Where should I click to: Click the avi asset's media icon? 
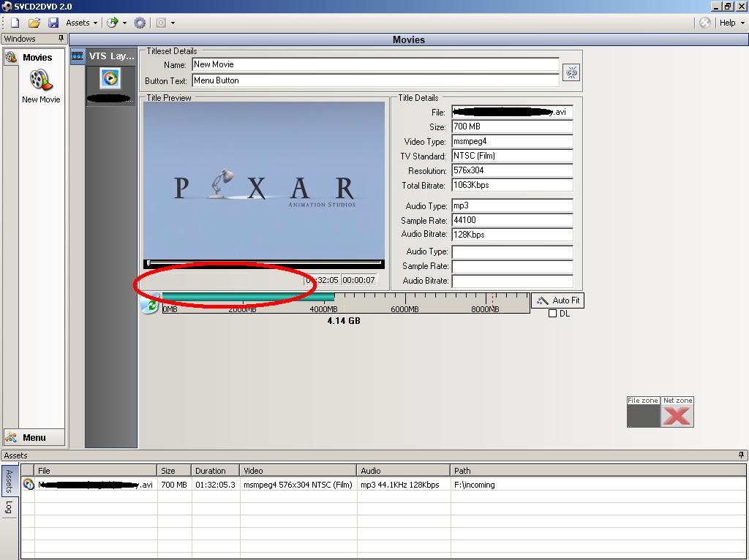coord(29,484)
